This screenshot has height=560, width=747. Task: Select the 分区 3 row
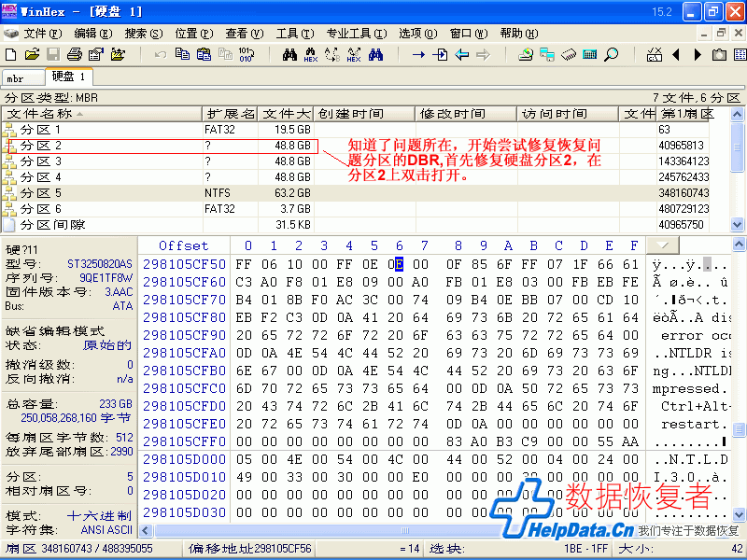click(x=356, y=161)
